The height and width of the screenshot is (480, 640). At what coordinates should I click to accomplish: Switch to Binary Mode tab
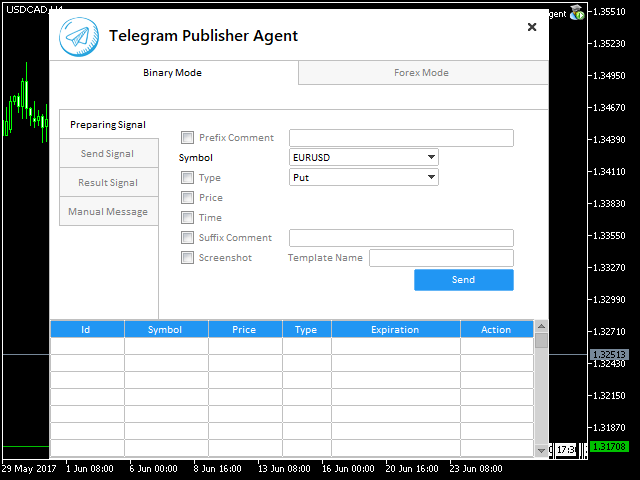pos(173,73)
